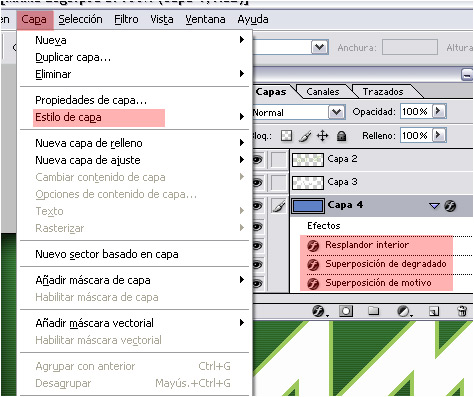Open Nueva capa de relleno submenu
This screenshot has height=397, width=474.
coord(135,143)
